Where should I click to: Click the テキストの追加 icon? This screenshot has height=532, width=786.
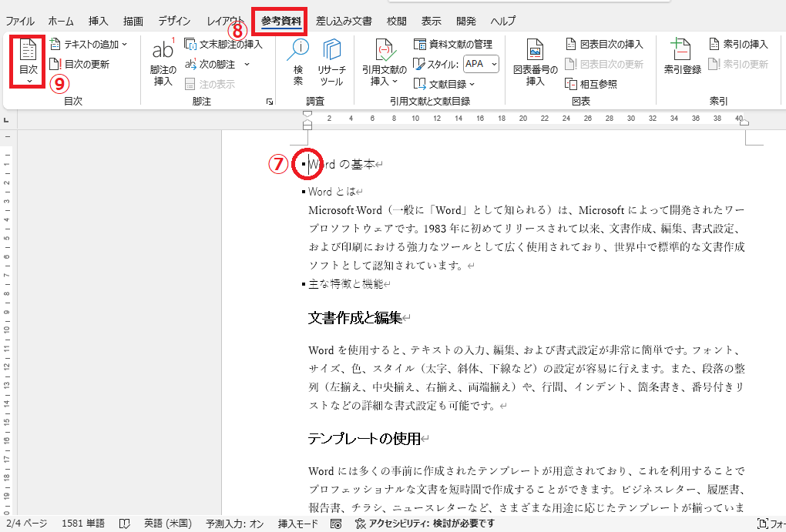click(55, 44)
